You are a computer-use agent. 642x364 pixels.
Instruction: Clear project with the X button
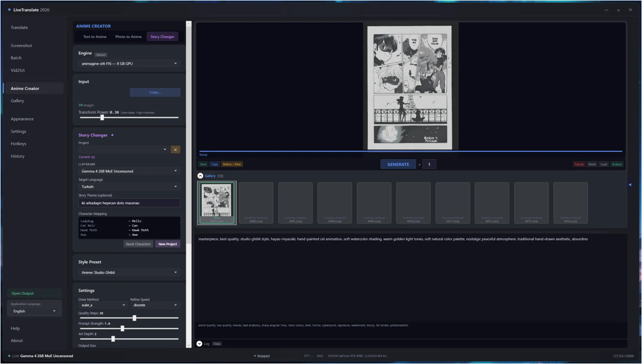click(175, 150)
